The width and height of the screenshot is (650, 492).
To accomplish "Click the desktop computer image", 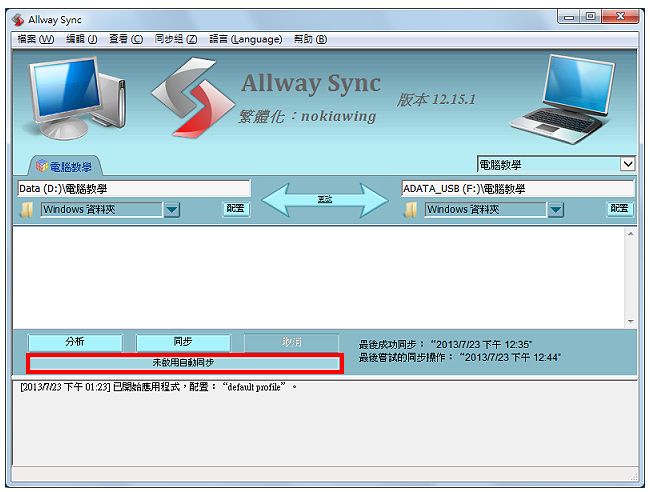I will (x=75, y=98).
